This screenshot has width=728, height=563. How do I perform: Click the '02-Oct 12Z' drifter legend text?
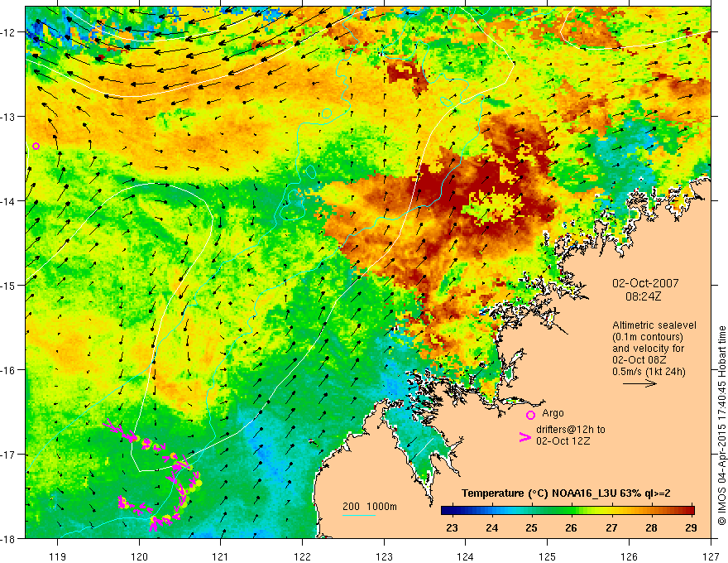click(x=563, y=441)
